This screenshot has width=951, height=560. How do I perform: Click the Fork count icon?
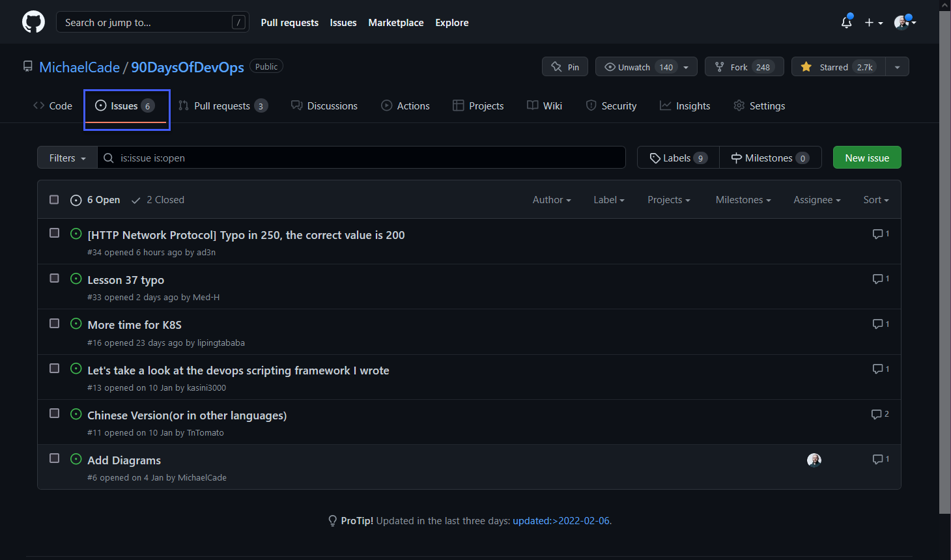719,66
